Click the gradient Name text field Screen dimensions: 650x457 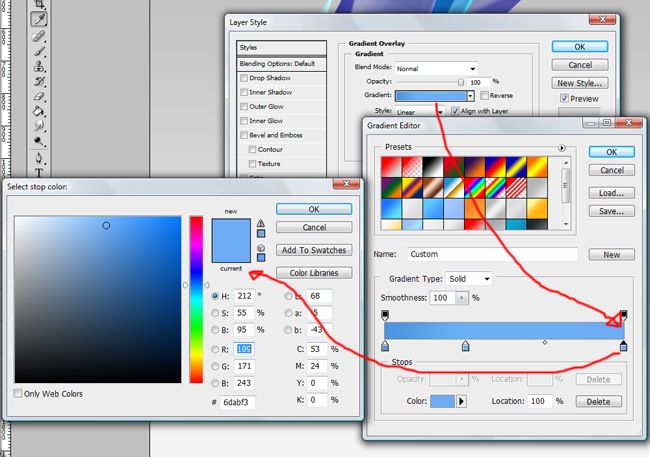click(472, 255)
